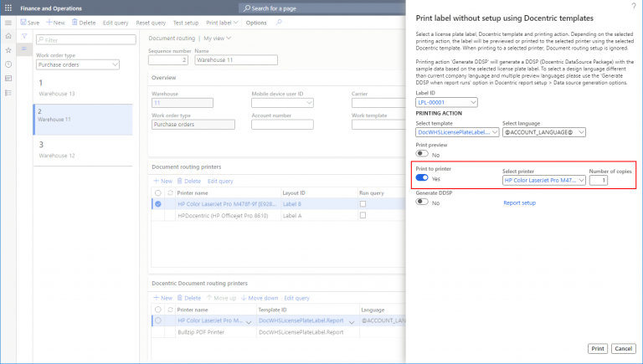Click the Account number field
Viewport: 643px width, 364px height.
click(282, 124)
